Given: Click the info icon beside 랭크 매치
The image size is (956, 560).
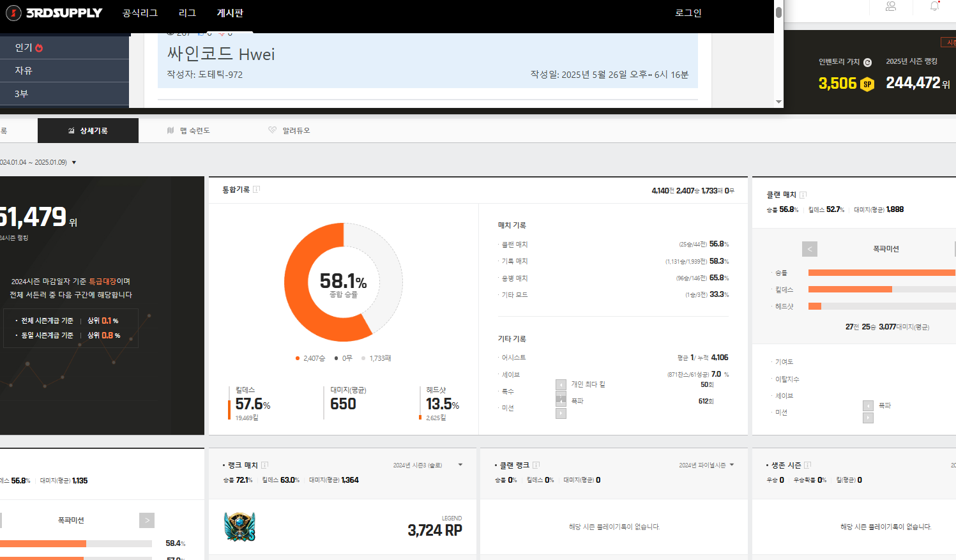Looking at the screenshot, I should point(264,465).
